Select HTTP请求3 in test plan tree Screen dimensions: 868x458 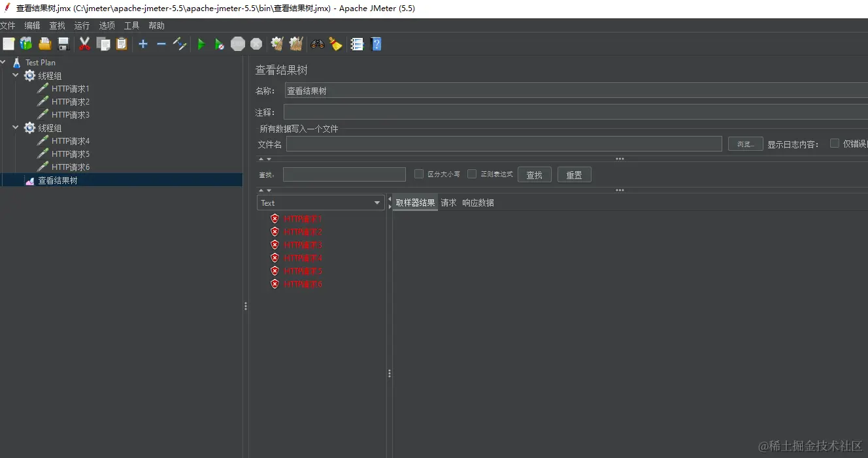point(71,115)
